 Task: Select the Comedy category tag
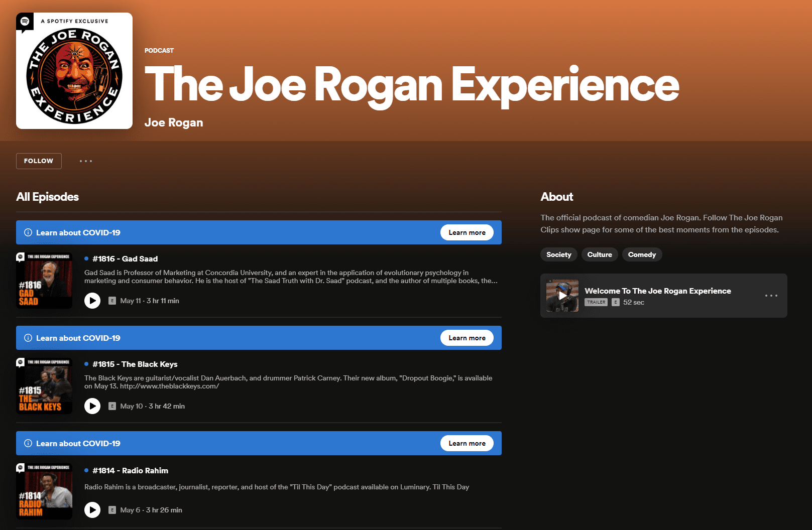(642, 254)
